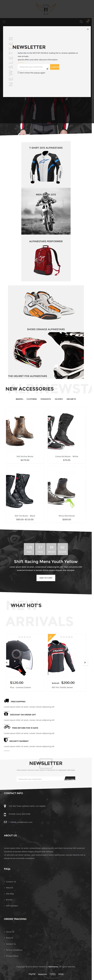Check "Don't show this popup again"
This screenshot has width=94, height=980.
pyautogui.click(x=19, y=72)
